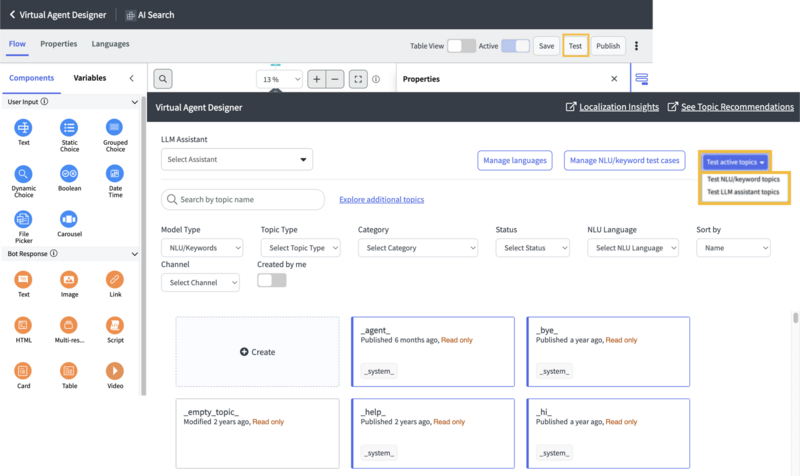Screen dimensions: 800x476
Task: Click Manage NLU/keyword test cases button
Action: click(x=624, y=161)
